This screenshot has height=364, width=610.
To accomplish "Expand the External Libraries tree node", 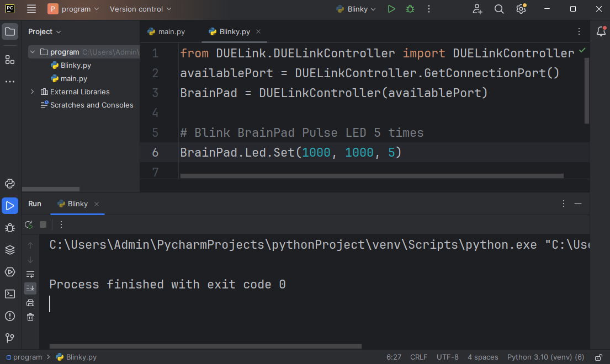I will [33, 92].
